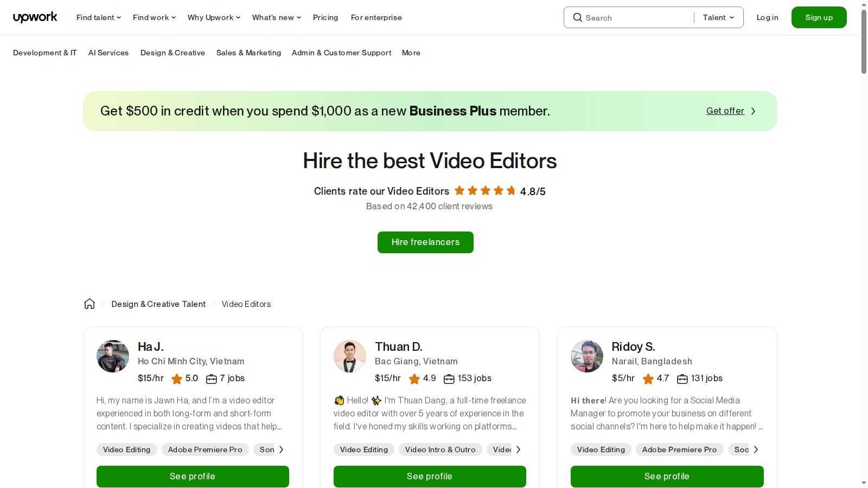The image size is (868, 488).
Task: Click the search magnifier icon
Action: pos(578,17)
